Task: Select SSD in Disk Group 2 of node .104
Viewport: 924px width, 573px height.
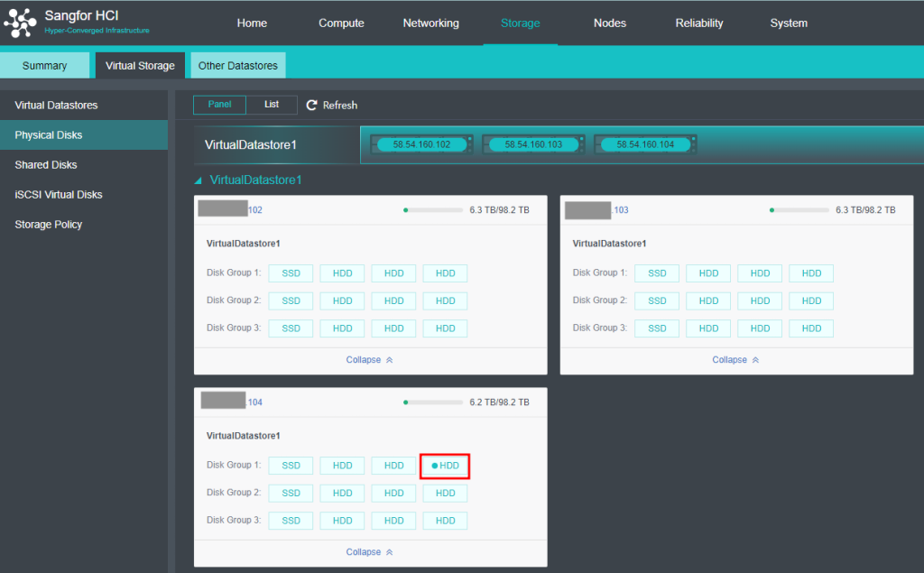Action: 291,493
